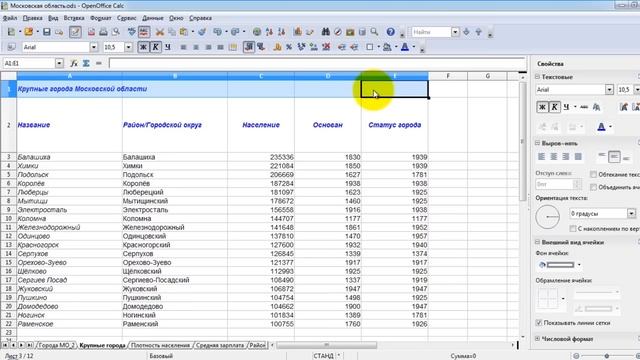The width and height of the screenshot is (640, 360).
Task: Toggle Underline in the formatting toolbar
Action: (x=167, y=47)
